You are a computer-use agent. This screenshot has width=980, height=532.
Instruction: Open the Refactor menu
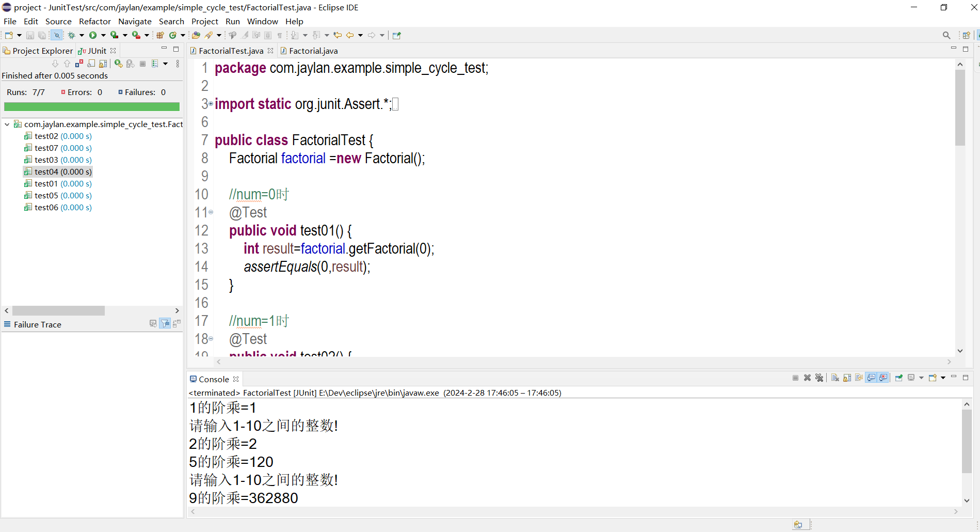(94, 21)
